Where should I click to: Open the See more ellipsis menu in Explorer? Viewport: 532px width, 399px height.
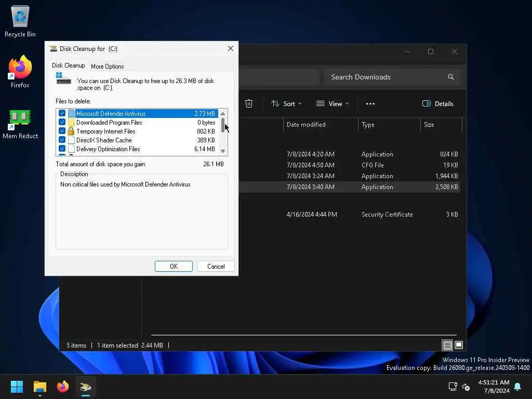coord(370,104)
